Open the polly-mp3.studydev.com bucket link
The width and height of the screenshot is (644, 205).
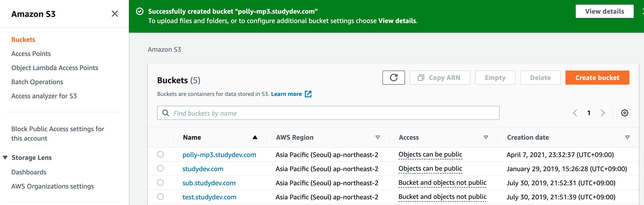pyautogui.click(x=219, y=155)
